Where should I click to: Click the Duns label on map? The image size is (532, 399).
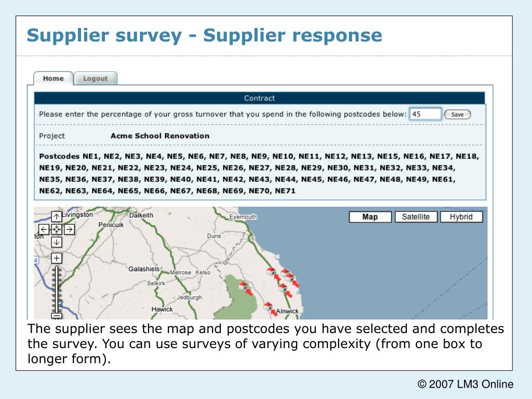(x=214, y=236)
